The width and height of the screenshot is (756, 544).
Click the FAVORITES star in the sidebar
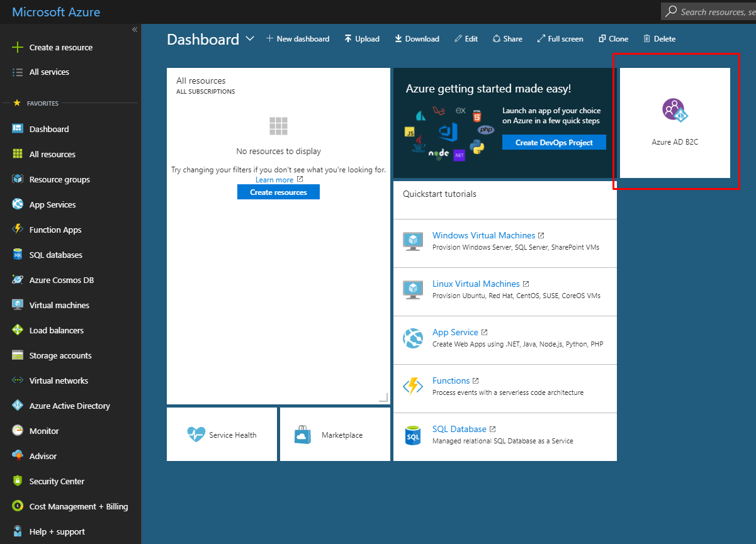point(17,103)
